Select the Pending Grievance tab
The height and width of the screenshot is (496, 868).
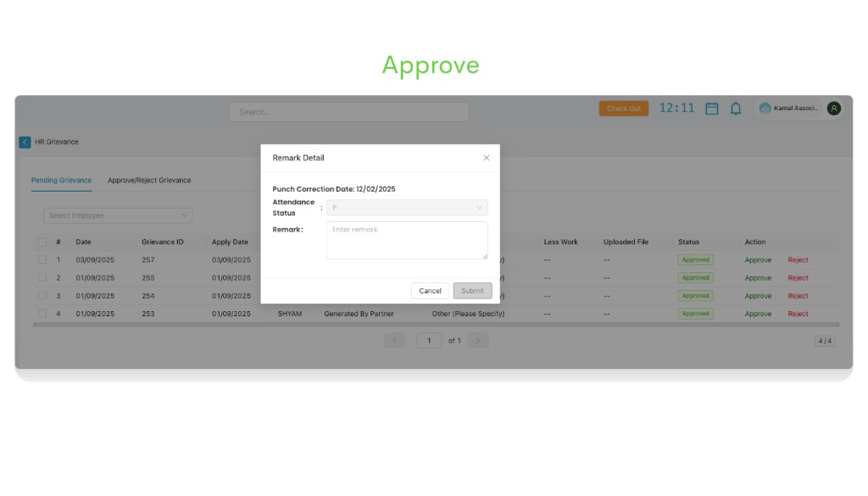click(60, 180)
